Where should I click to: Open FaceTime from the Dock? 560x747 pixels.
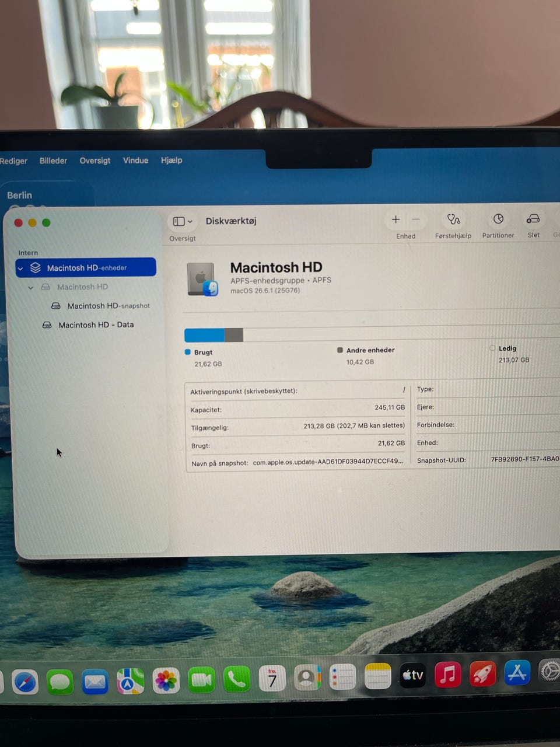click(x=202, y=680)
